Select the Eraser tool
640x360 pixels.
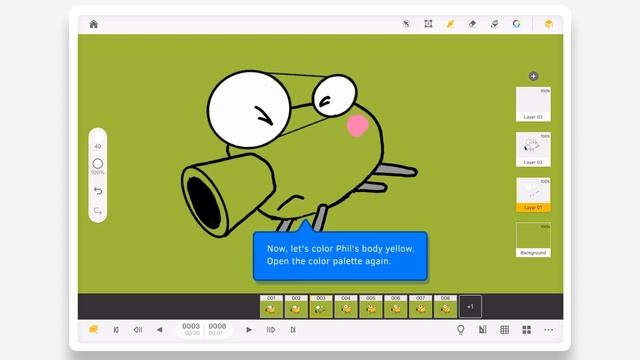pos(472,24)
